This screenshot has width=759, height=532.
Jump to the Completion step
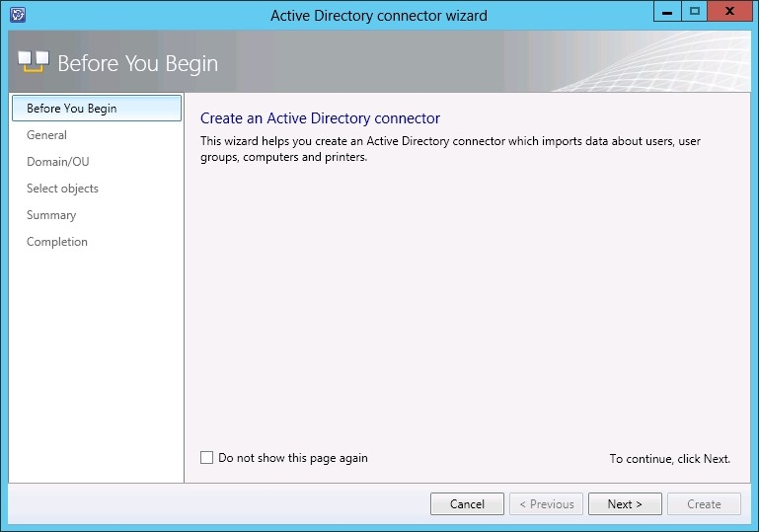click(x=57, y=242)
